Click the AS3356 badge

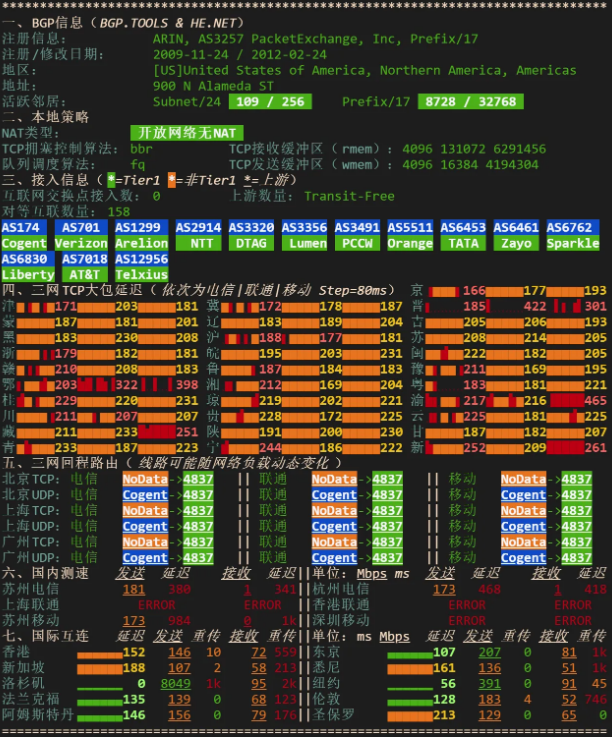[x=304, y=227]
